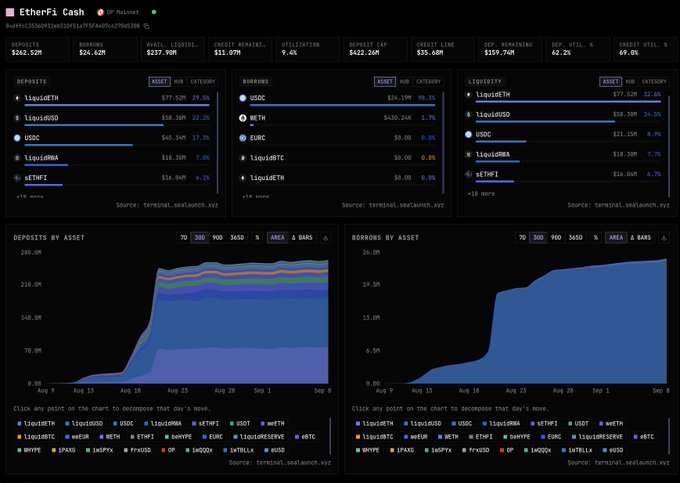Open the Borrows $24.62M stat card
The image size is (680, 483).
(105, 49)
